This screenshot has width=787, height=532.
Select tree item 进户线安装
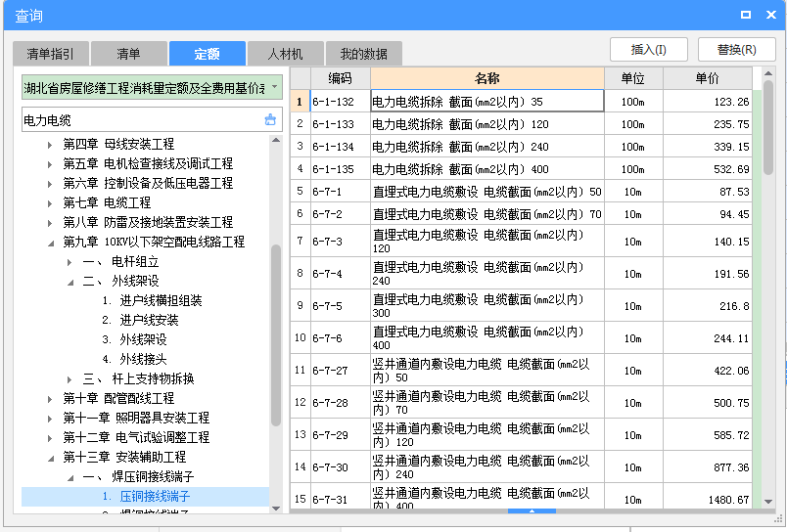coord(141,320)
